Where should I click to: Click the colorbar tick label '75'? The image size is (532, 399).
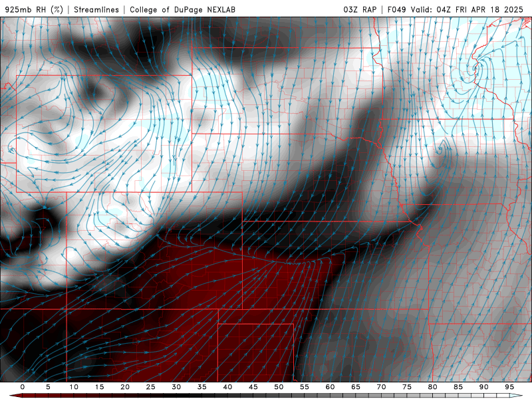(407, 387)
